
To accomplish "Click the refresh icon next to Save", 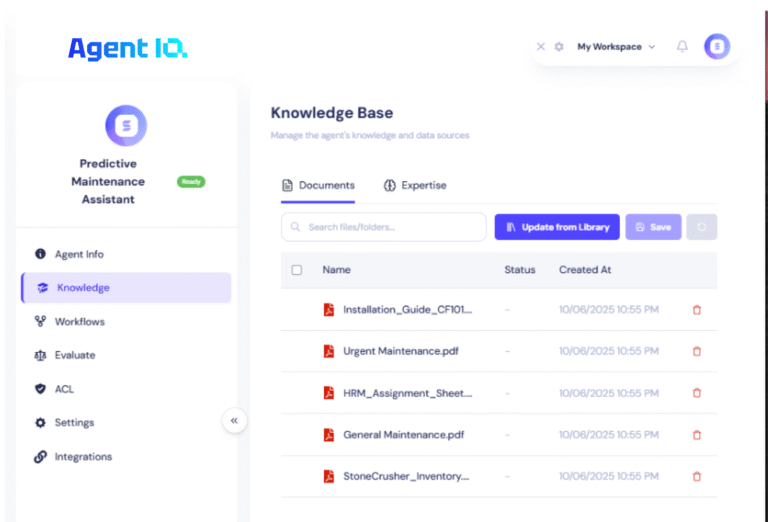I will (701, 227).
